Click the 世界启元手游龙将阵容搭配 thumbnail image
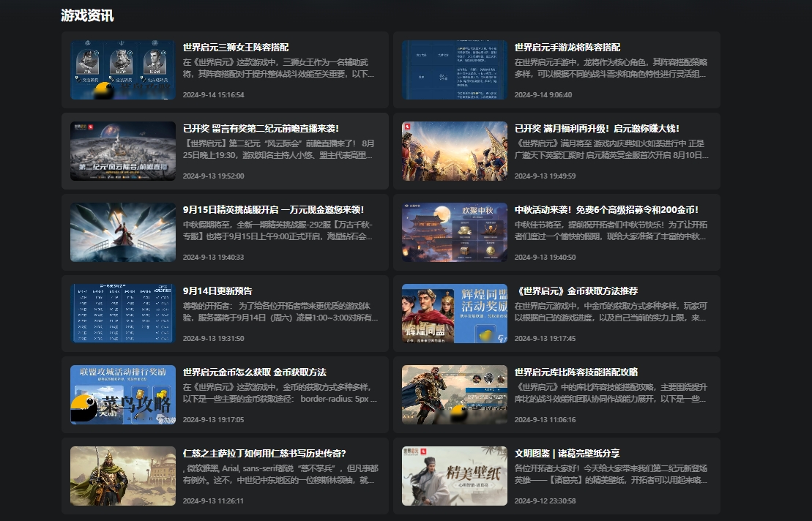 coord(454,70)
